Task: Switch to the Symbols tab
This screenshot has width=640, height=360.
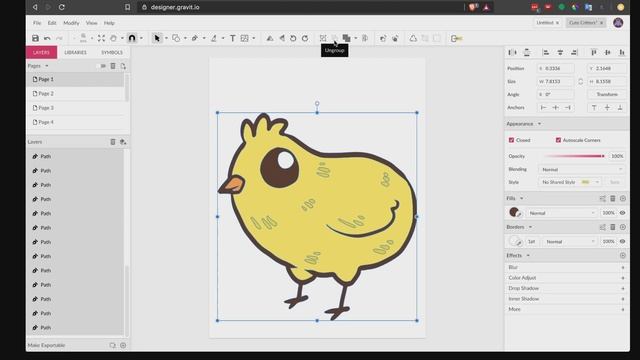Action: pos(112,52)
